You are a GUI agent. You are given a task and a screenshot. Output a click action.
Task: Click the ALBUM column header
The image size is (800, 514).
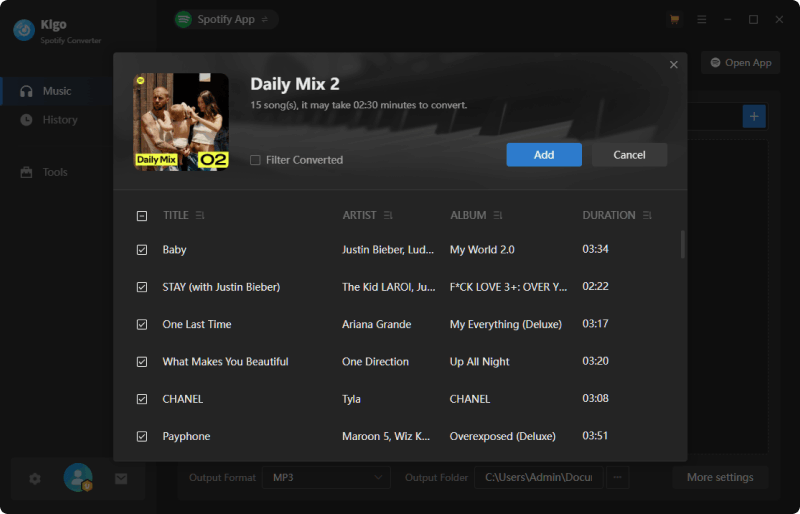point(468,215)
